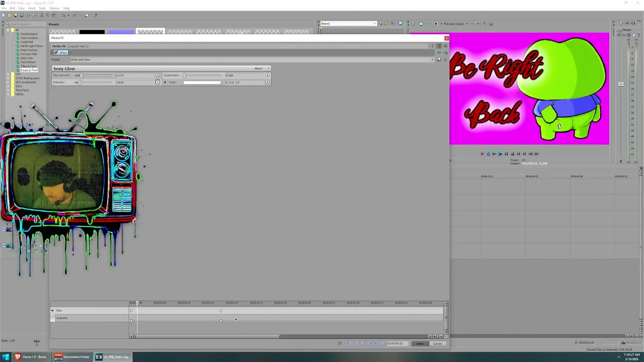Click the red Record button in preview
The width and height of the screenshot is (644, 362).
click(482, 154)
